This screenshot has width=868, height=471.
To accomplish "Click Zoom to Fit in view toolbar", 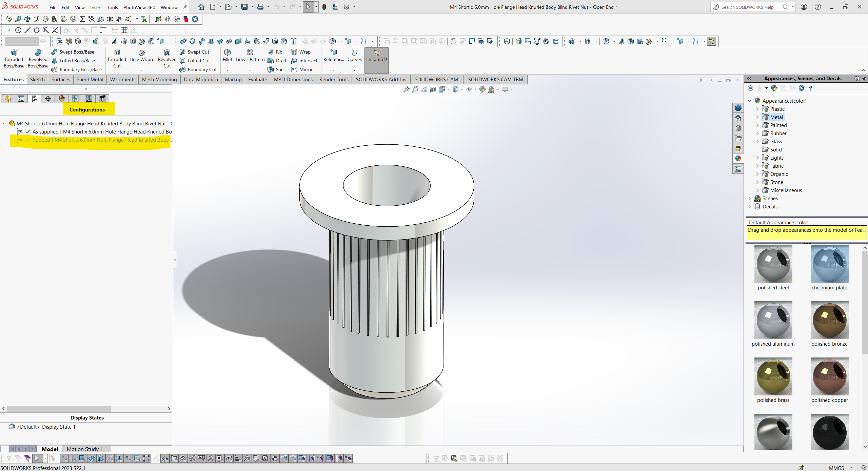I will coord(406,89).
